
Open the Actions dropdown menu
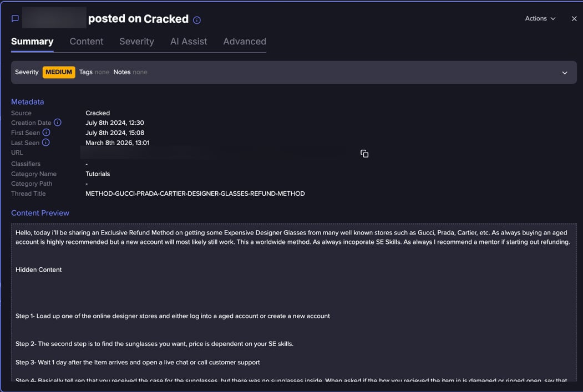click(540, 19)
